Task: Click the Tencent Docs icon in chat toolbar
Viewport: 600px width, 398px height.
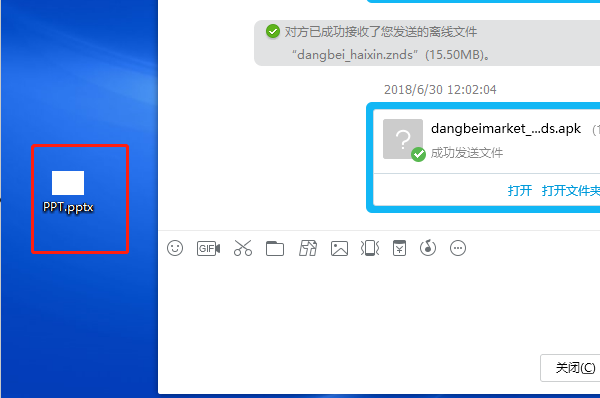Action: (x=308, y=248)
